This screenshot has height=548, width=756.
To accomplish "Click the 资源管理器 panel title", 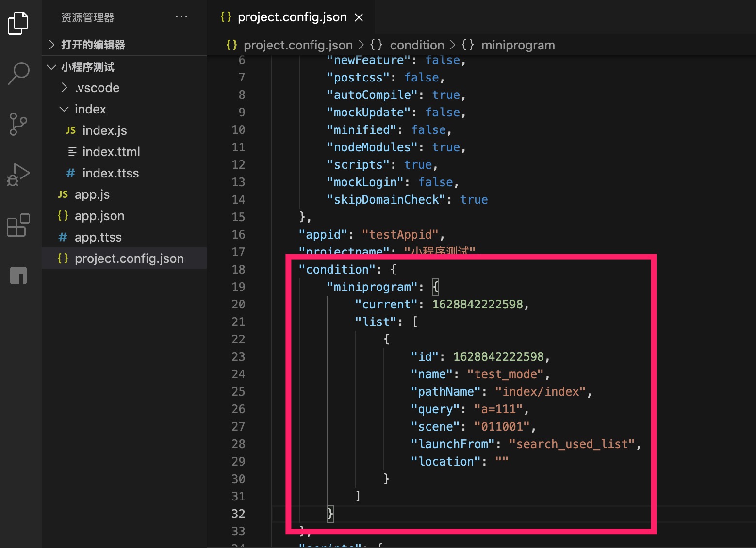I will pos(88,17).
